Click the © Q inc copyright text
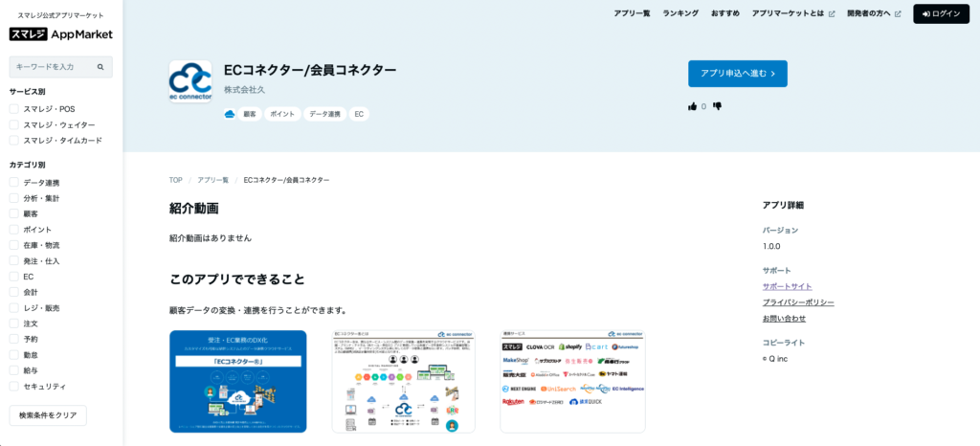This screenshot has width=980, height=446. (775, 359)
